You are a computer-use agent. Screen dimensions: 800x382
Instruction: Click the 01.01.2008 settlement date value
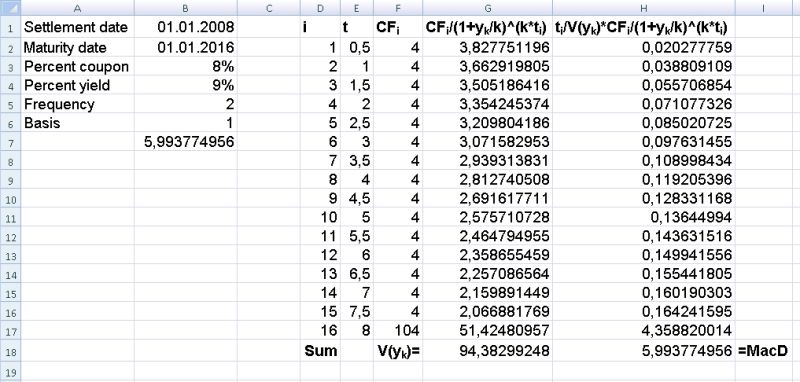click(186, 27)
